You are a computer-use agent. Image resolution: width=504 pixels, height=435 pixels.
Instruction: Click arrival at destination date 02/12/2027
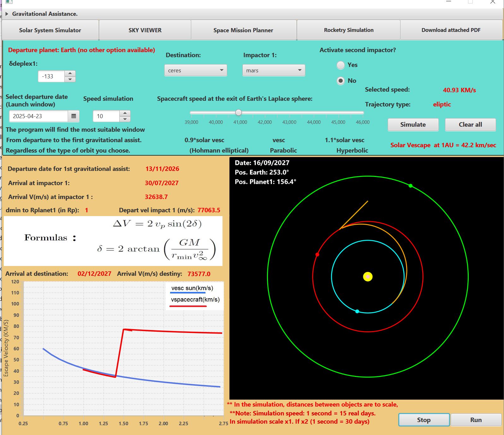coord(94,274)
